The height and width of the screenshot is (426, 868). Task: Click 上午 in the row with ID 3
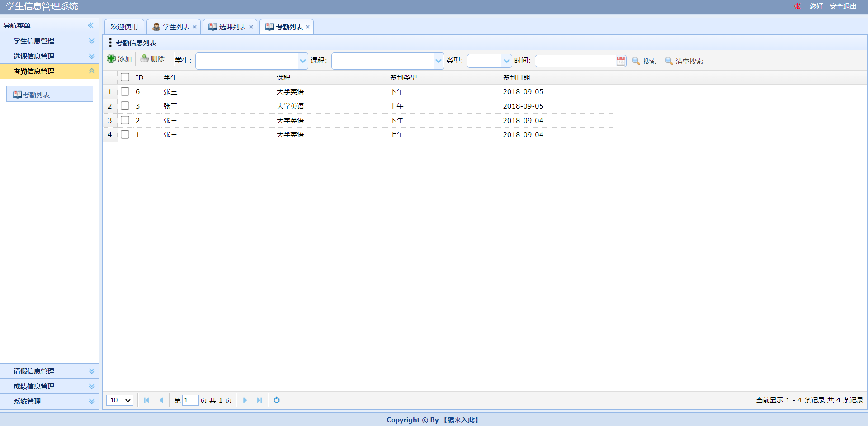(x=396, y=106)
